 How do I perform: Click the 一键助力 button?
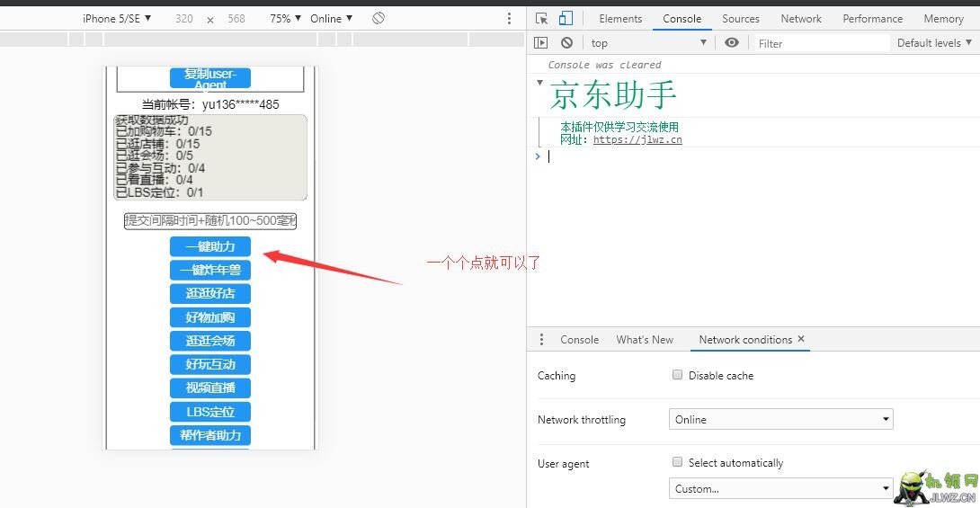point(210,246)
